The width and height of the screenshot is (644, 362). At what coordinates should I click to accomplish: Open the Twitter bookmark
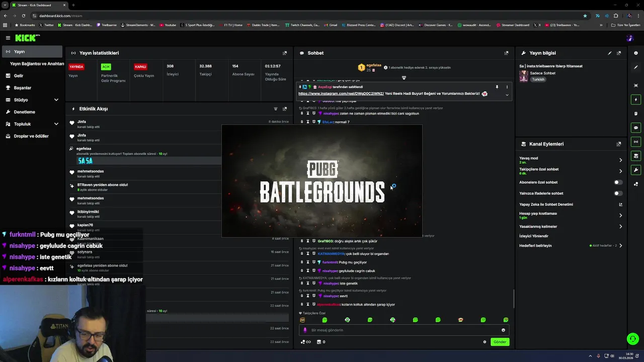(x=46, y=25)
